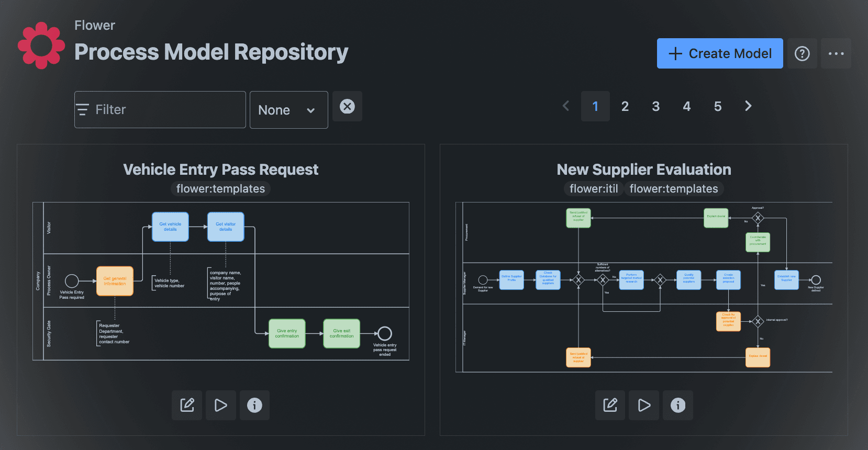Screen dimensions: 868x450
Task: Expand the None dropdown selector
Action: 288,110
